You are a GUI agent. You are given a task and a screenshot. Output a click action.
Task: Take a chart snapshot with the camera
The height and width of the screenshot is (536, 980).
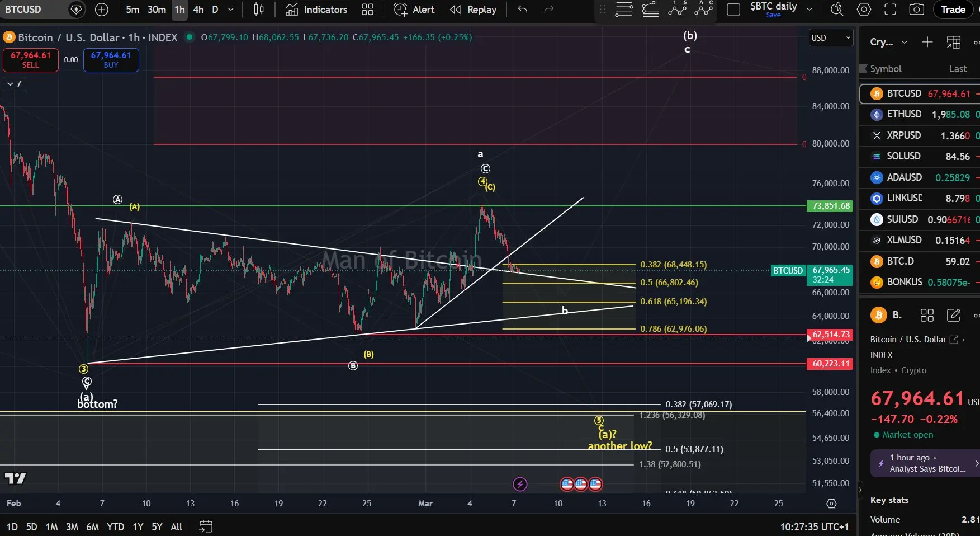[x=916, y=10]
